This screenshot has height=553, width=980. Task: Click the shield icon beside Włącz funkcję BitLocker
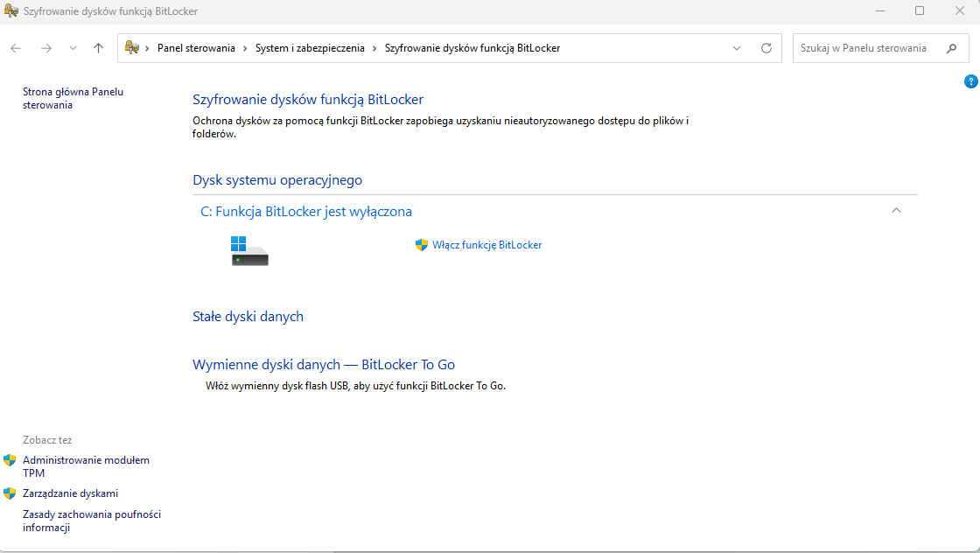pyautogui.click(x=422, y=245)
